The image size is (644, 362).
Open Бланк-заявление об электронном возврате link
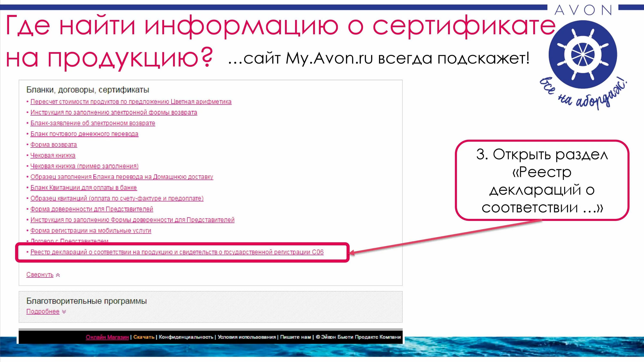93,123
